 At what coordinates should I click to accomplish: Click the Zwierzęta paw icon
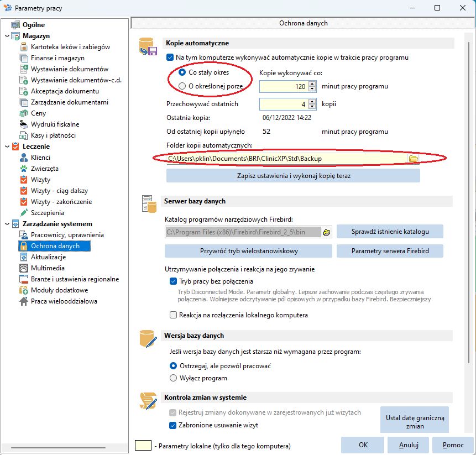pyautogui.click(x=24, y=169)
